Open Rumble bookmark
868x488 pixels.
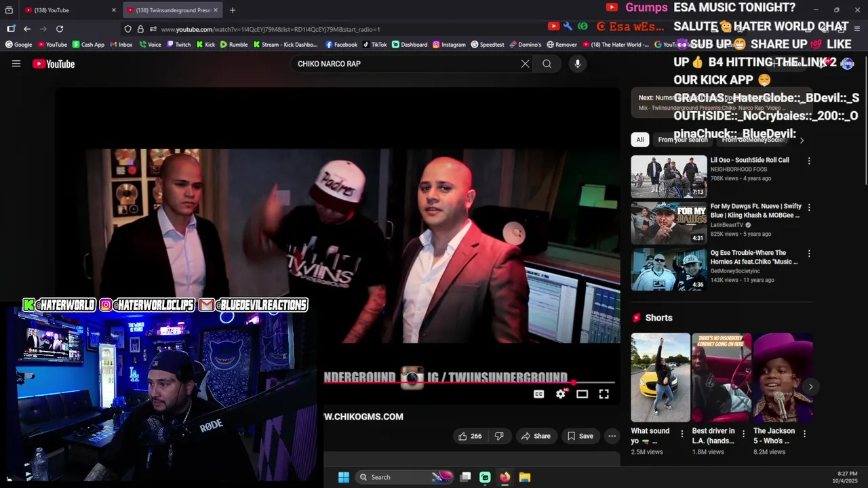[233, 45]
